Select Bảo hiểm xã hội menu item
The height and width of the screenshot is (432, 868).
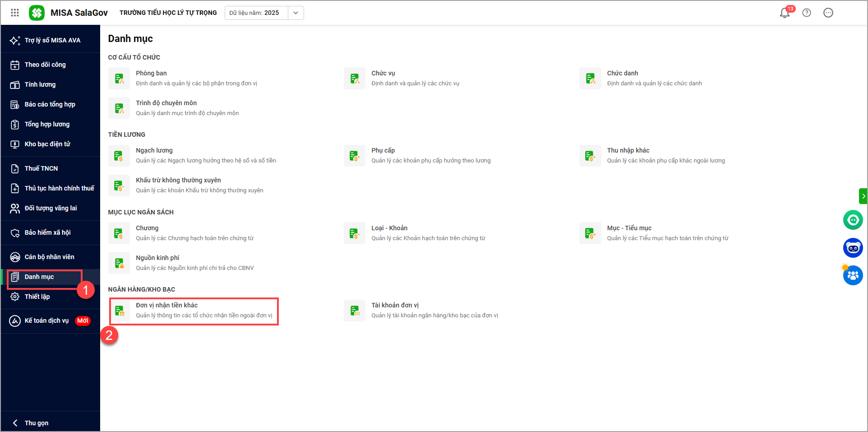[47, 232]
